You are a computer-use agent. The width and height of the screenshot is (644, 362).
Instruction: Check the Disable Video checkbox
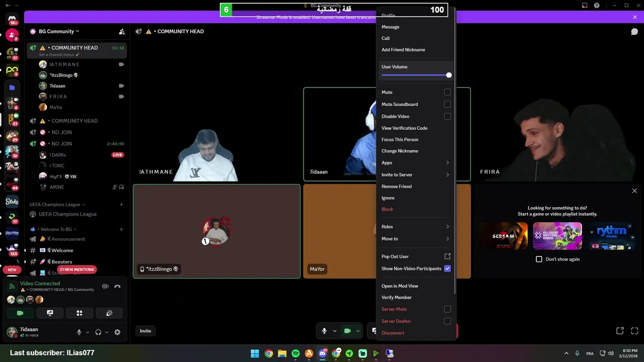447,116
